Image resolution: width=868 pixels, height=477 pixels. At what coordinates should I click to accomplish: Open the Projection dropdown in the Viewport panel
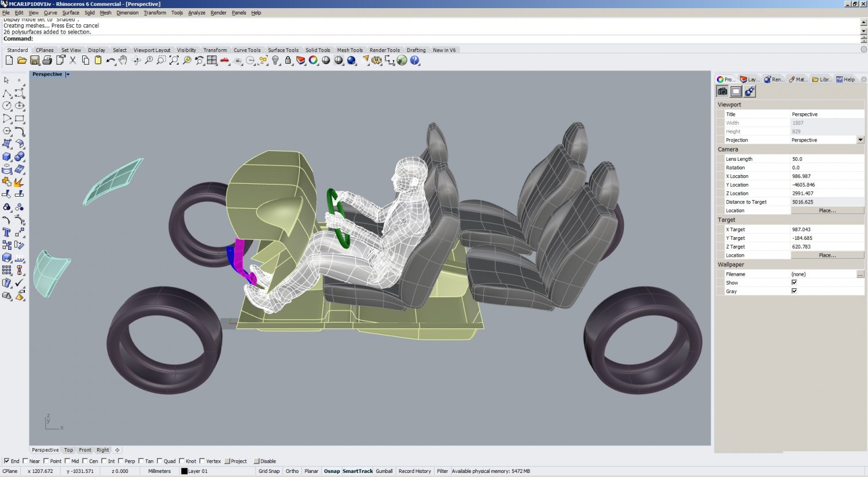pos(860,139)
